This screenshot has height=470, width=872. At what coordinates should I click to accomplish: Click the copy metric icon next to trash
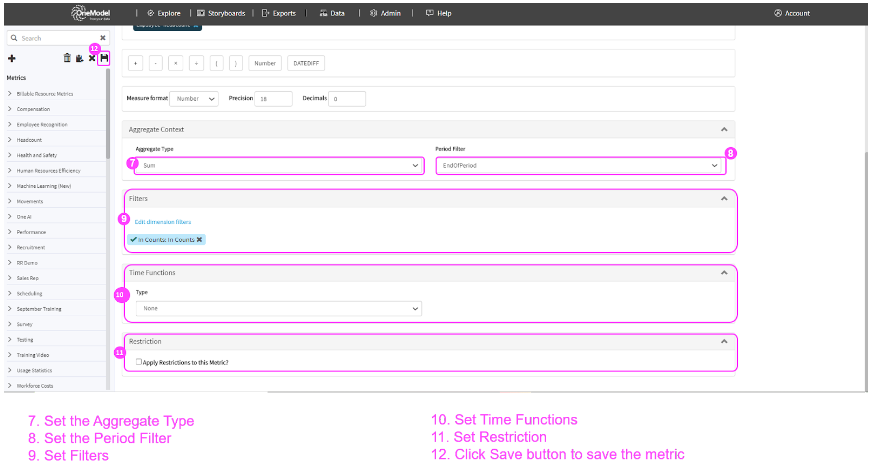pos(79,59)
